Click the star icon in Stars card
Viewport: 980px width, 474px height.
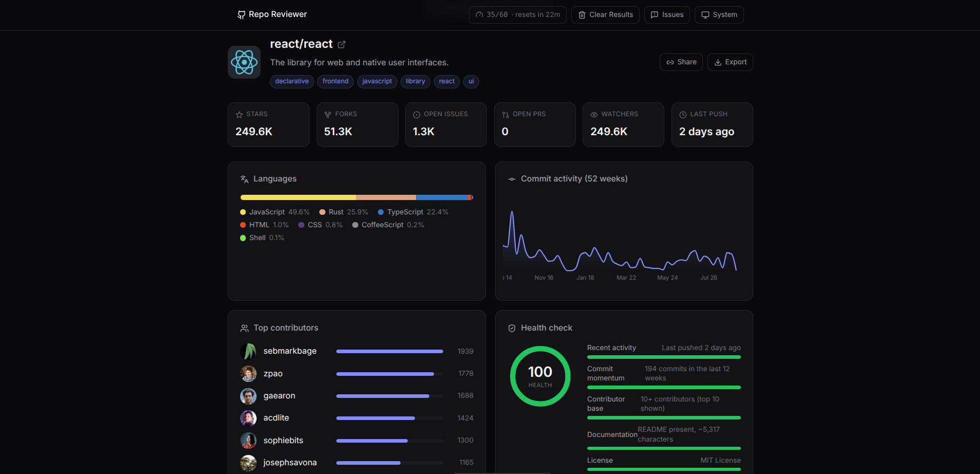(239, 115)
